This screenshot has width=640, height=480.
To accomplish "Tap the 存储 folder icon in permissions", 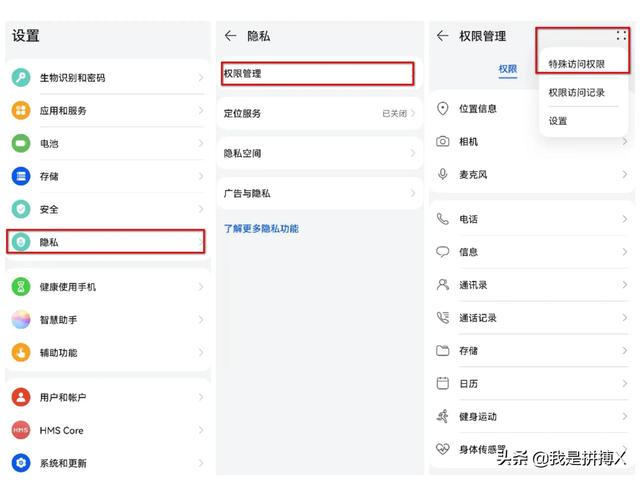I will tap(443, 351).
